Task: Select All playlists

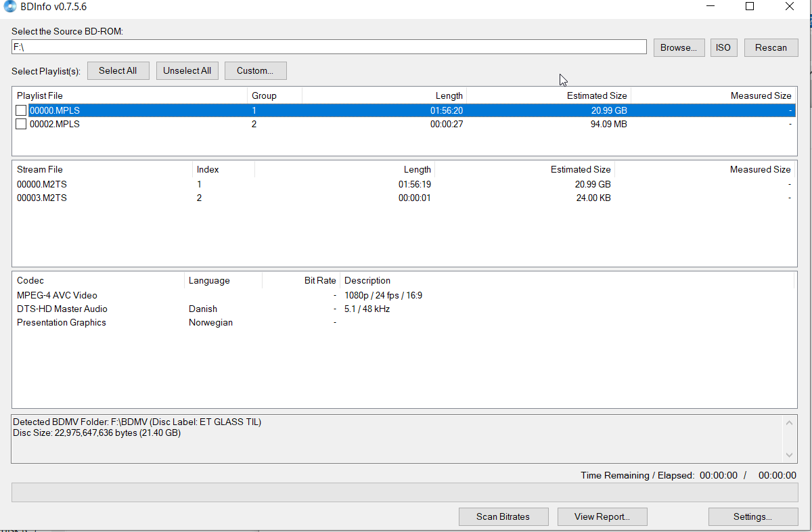Action: 118,70
